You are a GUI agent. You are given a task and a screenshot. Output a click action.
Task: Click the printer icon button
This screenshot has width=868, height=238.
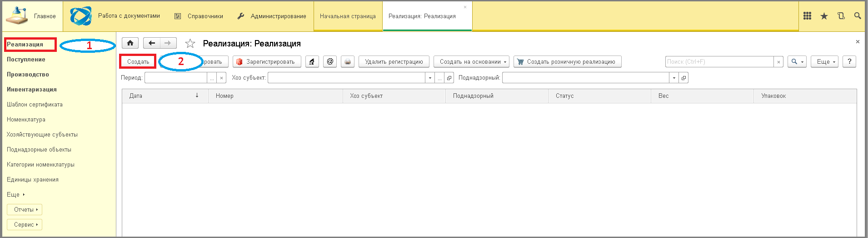pyautogui.click(x=348, y=62)
